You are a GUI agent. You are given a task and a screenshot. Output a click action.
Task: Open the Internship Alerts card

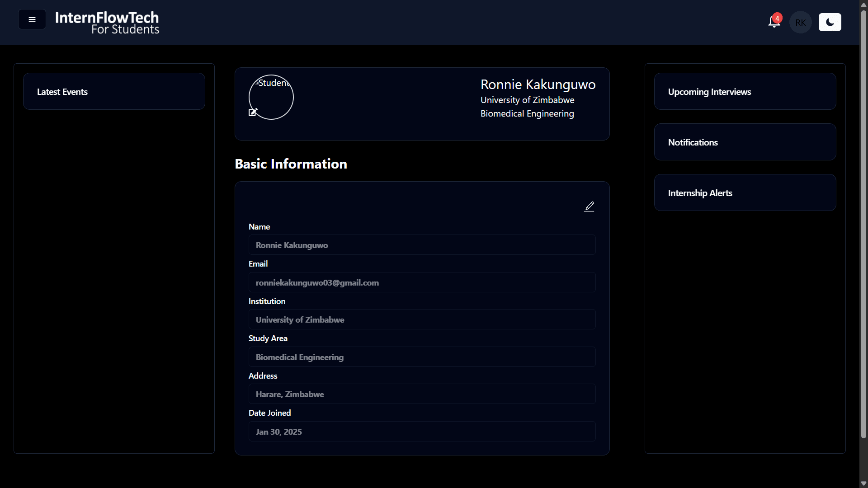(x=745, y=193)
